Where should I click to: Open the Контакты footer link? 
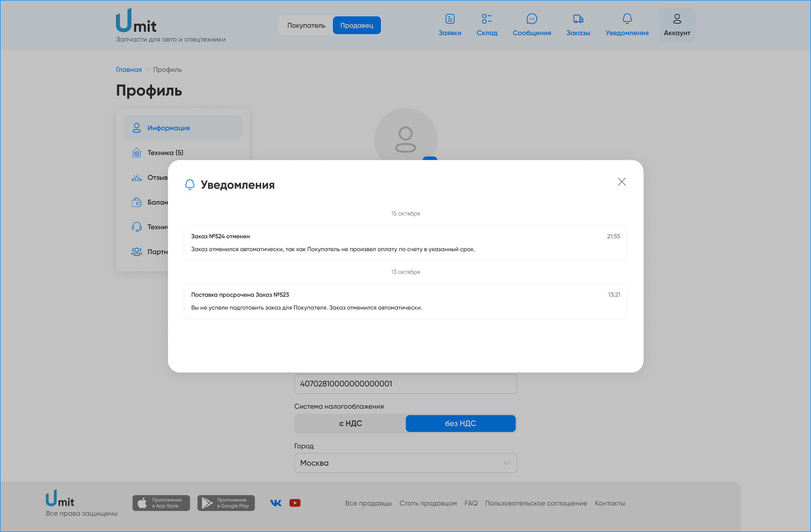coord(610,503)
